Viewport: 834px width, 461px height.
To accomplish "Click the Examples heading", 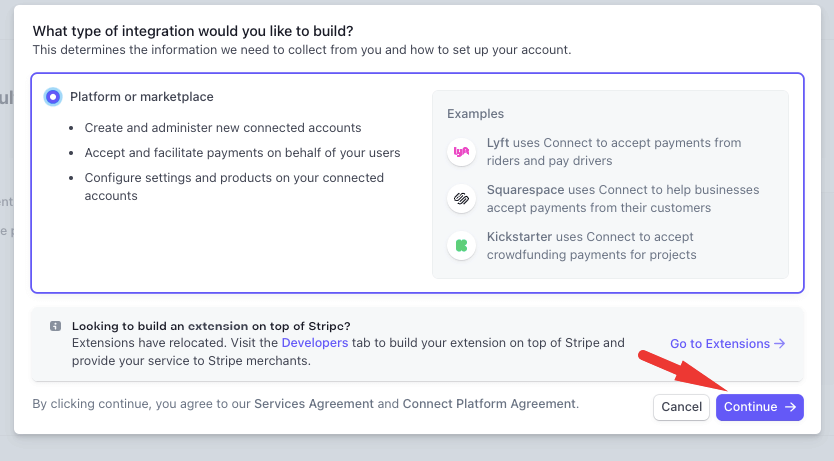I will tap(475, 114).
